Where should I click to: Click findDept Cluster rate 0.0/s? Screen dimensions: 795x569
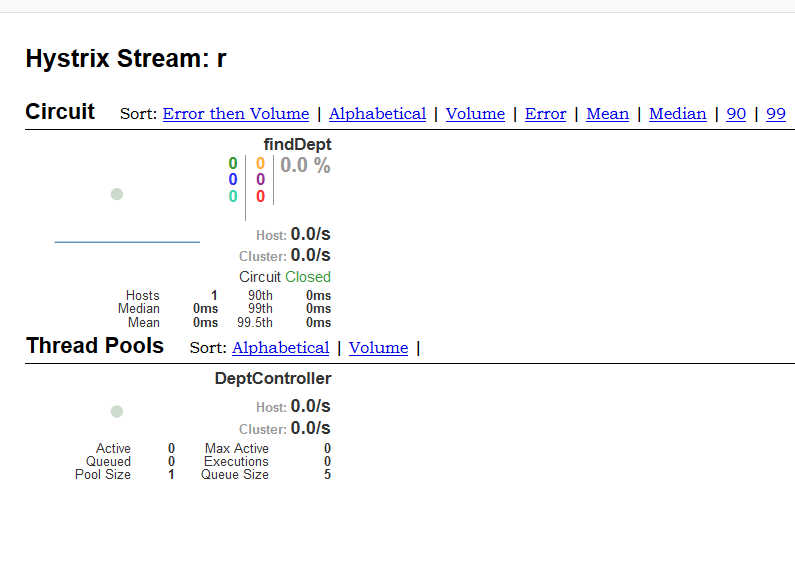pos(311,255)
